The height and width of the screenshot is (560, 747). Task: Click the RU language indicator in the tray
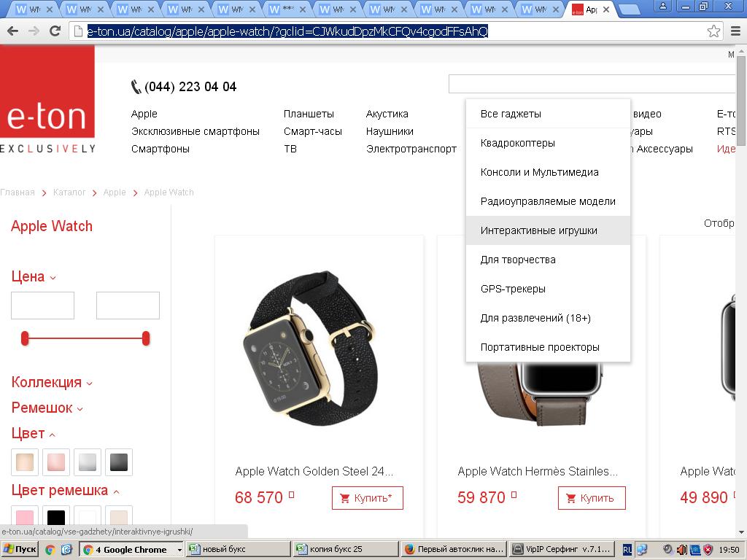click(x=627, y=550)
